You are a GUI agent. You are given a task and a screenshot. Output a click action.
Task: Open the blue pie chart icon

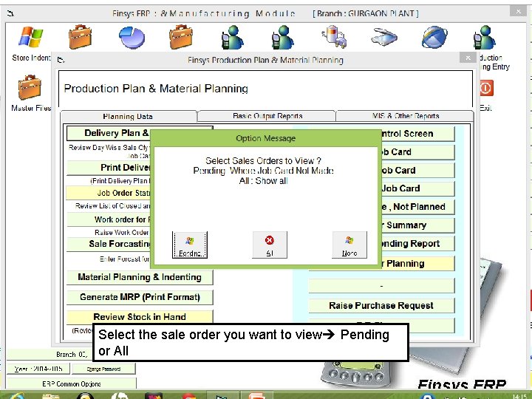click(132, 38)
